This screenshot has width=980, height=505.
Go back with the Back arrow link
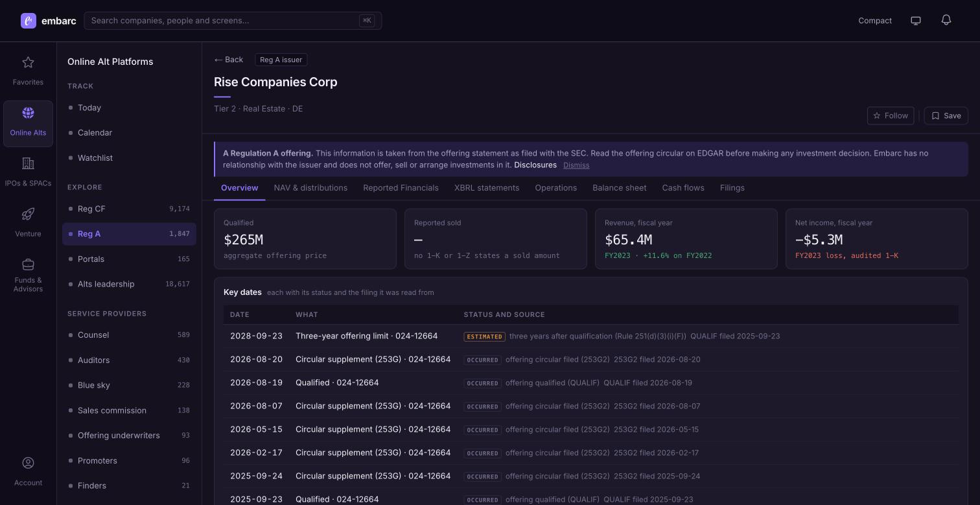click(x=229, y=60)
